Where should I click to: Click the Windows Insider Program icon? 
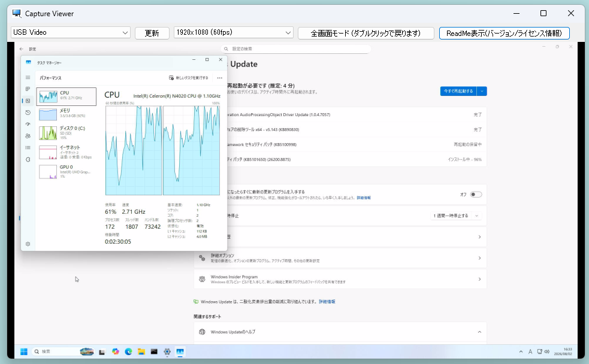pos(202,279)
